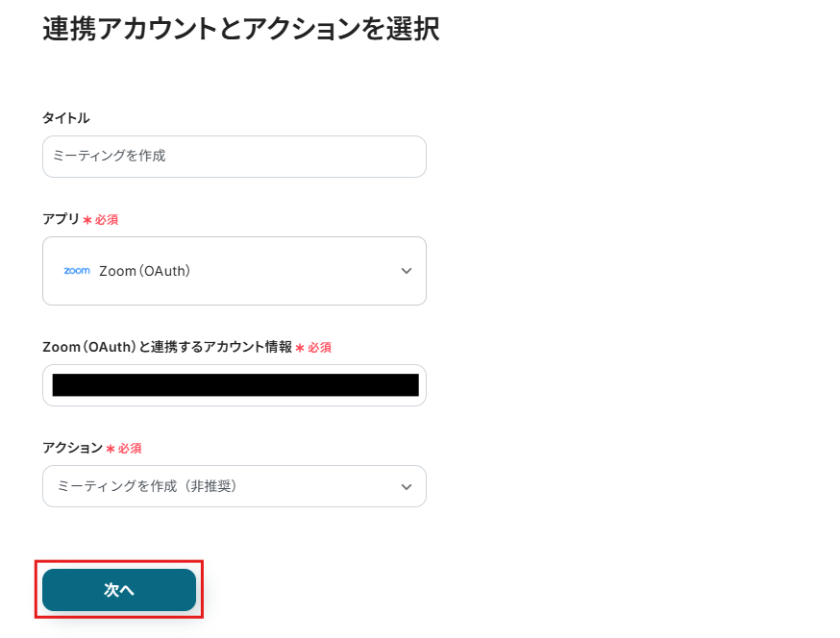Click the 必須 marker next to アプリ
This screenshot has height=638, width=840.
[106, 220]
